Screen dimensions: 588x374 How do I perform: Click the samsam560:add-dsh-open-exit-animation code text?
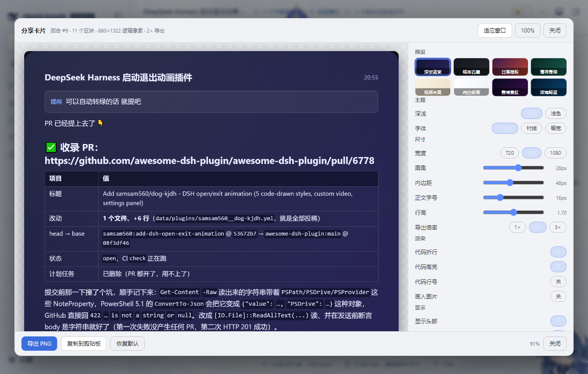pyautogui.click(x=163, y=234)
